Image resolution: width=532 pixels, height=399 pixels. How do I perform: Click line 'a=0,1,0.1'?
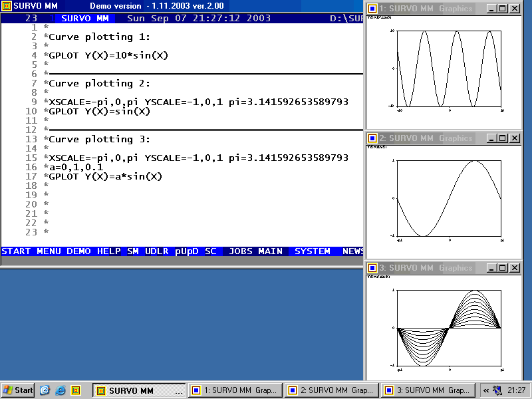pyautogui.click(x=76, y=167)
